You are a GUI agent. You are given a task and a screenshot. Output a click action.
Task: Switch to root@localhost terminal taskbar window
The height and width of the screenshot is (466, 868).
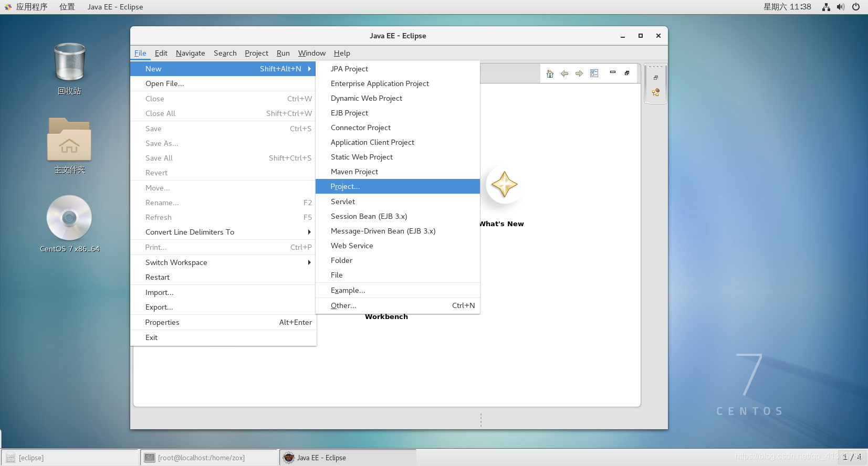[x=209, y=458]
